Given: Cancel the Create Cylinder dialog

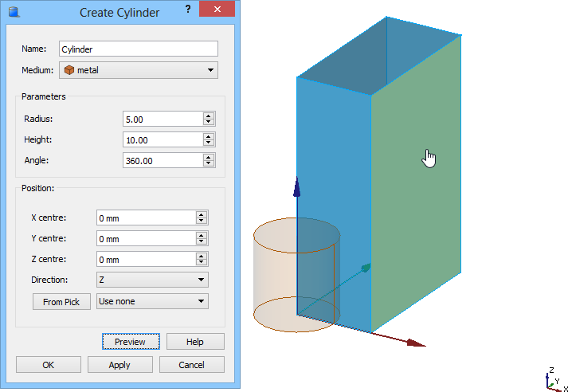Looking at the screenshot, I should tap(192, 364).
